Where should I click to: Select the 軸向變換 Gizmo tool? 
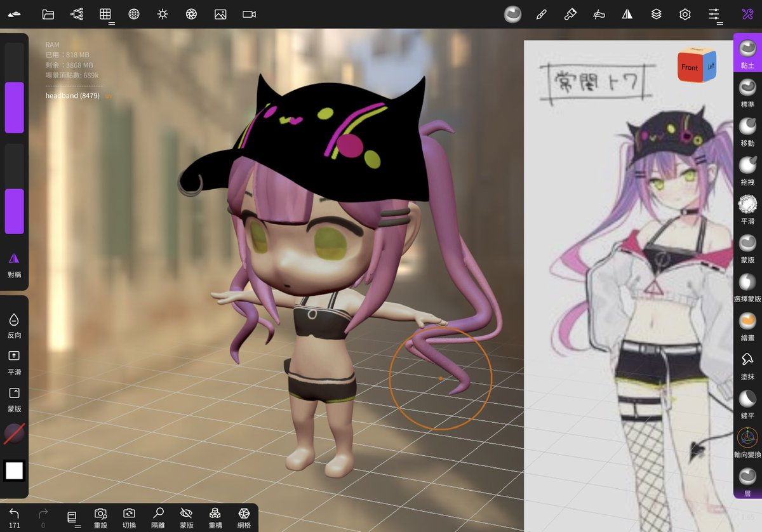coord(747,442)
